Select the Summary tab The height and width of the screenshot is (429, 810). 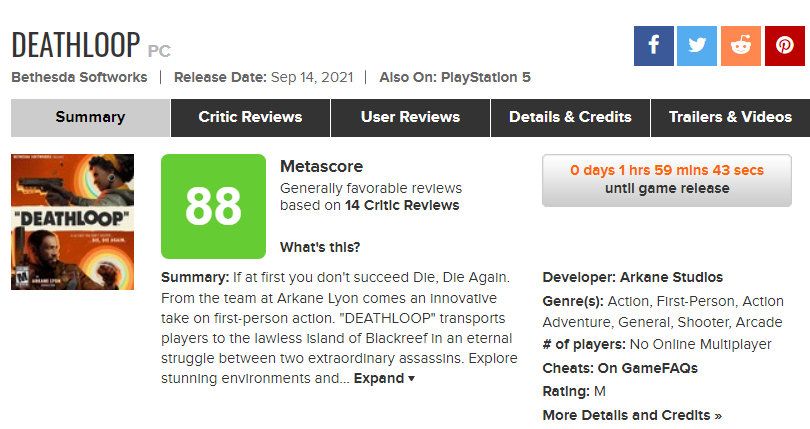(x=90, y=117)
